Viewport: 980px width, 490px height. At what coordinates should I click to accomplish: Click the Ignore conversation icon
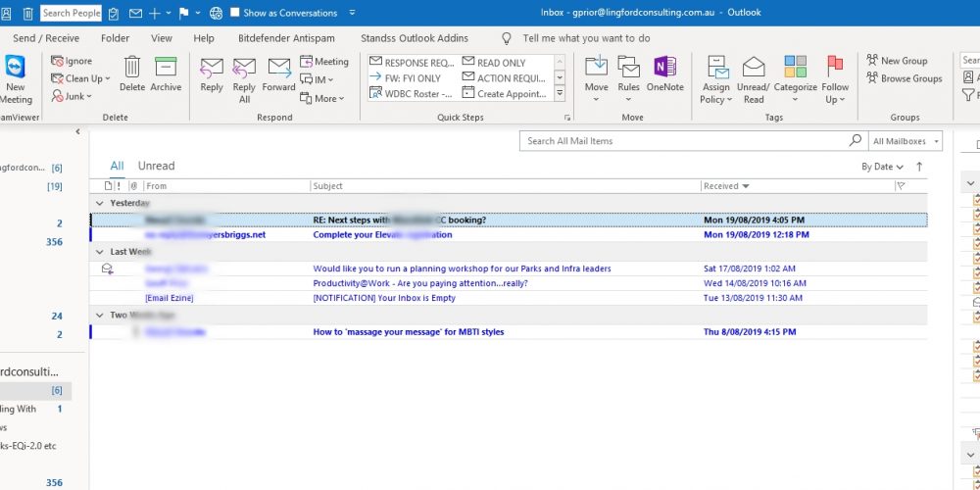(58, 61)
